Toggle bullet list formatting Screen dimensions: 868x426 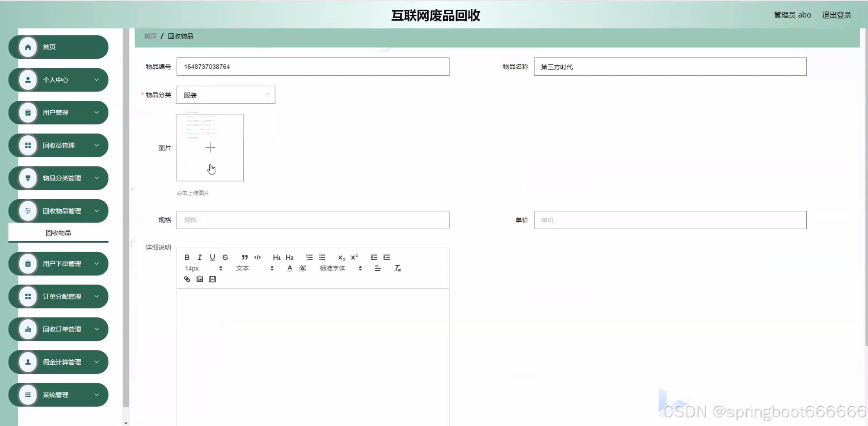[322, 257]
